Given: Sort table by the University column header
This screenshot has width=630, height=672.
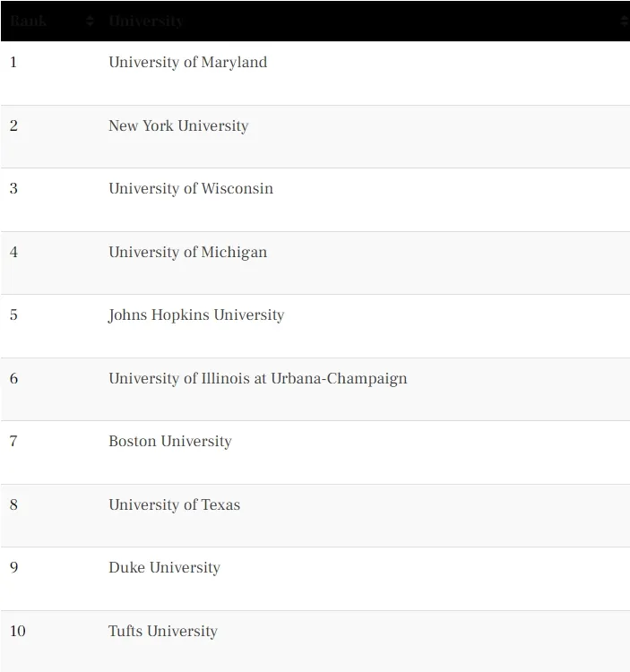Looking at the screenshot, I should click(146, 21).
